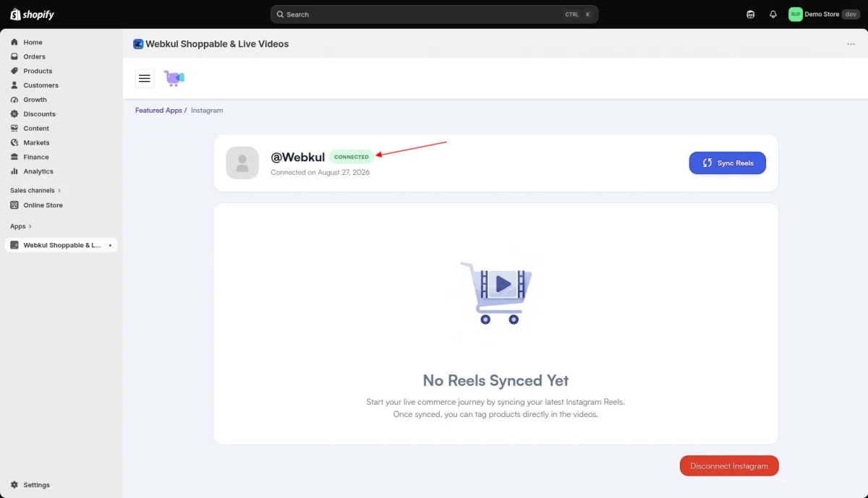Click 'Connected on August 27, 2026' text
Image resolution: width=868 pixels, height=498 pixels.
(320, 173)
